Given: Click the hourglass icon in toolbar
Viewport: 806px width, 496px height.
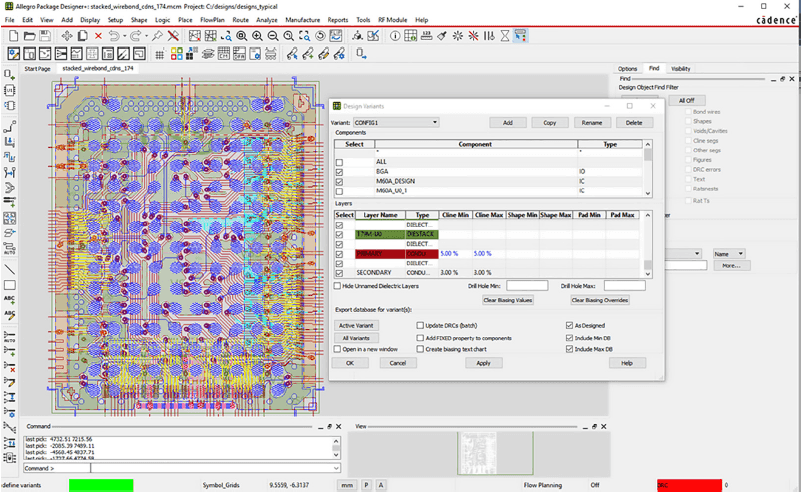Looking at the screenshot, I should (x=505, y=36).
